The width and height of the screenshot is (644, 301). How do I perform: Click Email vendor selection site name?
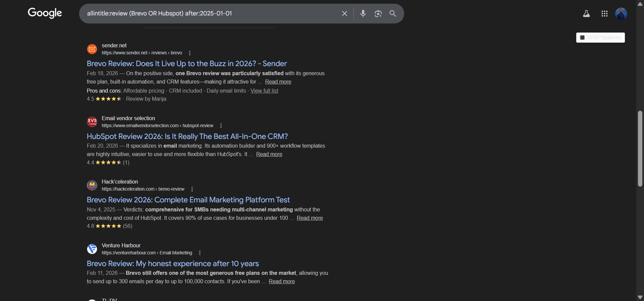click(128, 118)
